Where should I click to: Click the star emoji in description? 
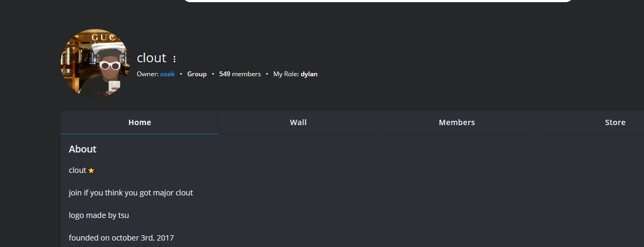[x=91, y=170]
